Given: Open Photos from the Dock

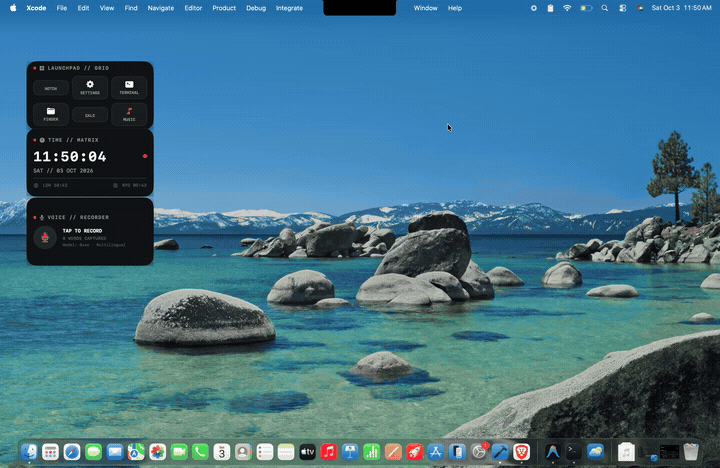Looking at the screenshot, I should coord(158,452).
